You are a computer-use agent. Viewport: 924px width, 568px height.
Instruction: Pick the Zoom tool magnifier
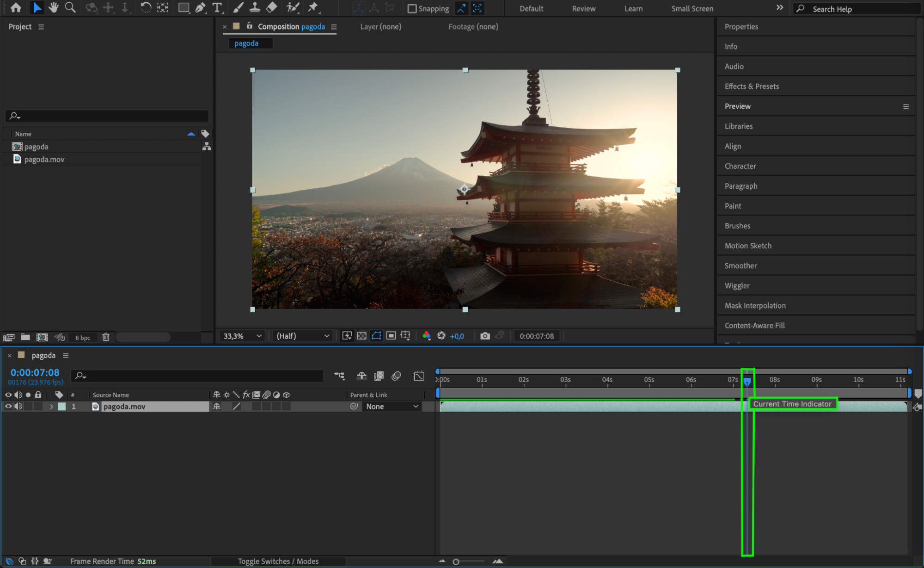point(70,8)
